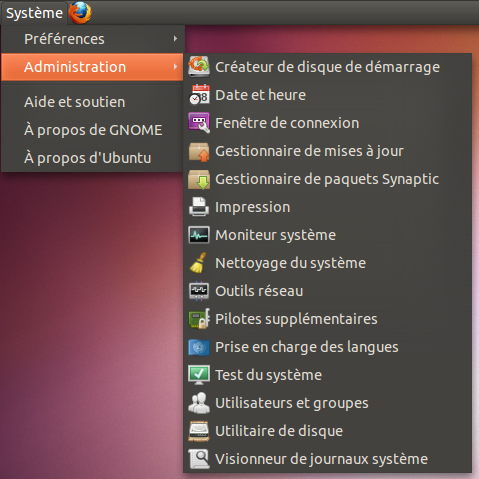Viewport: 479px width, 479px height.
Task: Expand the Préférences submenu arrow
Action: [x=175, y=39]
